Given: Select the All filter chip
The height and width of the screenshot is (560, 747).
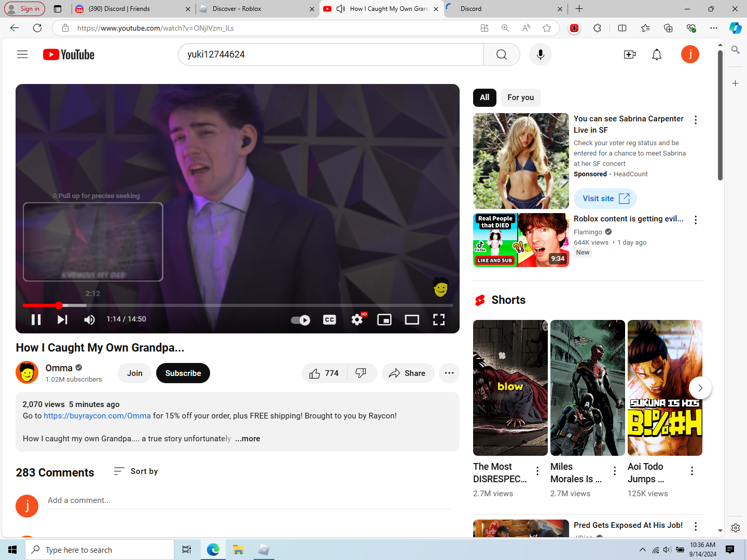Looking at the screenshot, I should [x=485, y=97].
